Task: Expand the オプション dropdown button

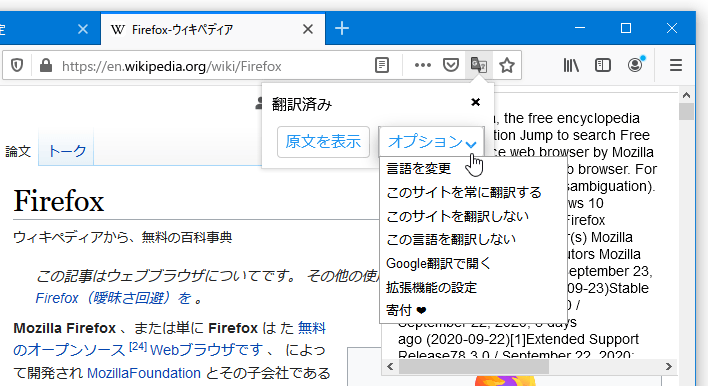Action: [x=431, y=142]
